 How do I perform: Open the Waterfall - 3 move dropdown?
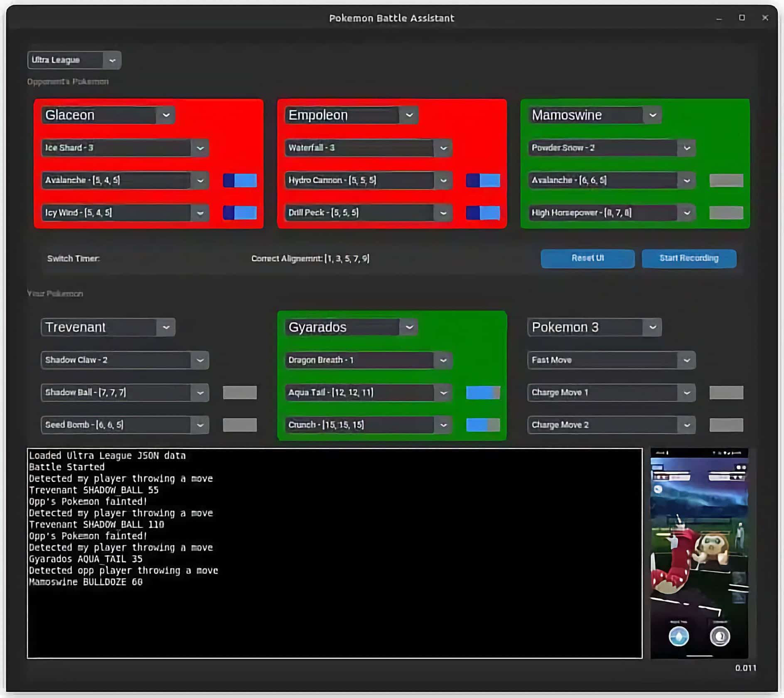[x=368, y=148]
